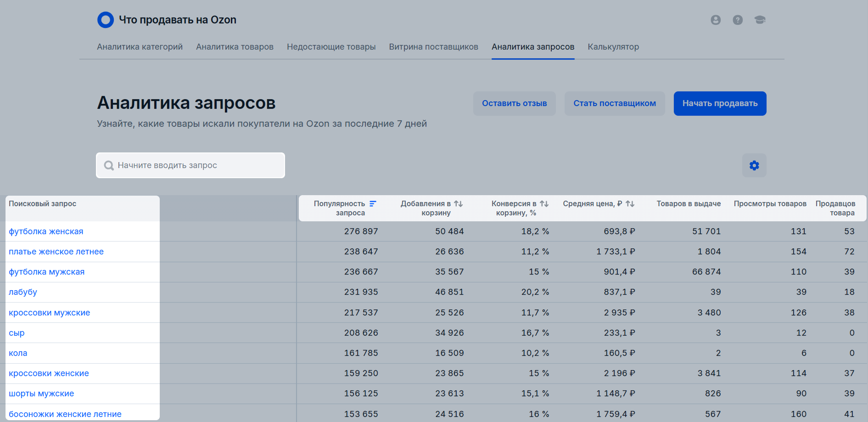Image resolution: width=868 pixels, height=422 pixels.
Task: Open сыр query link
Action: pyautogui.click(x=17, y=333)
